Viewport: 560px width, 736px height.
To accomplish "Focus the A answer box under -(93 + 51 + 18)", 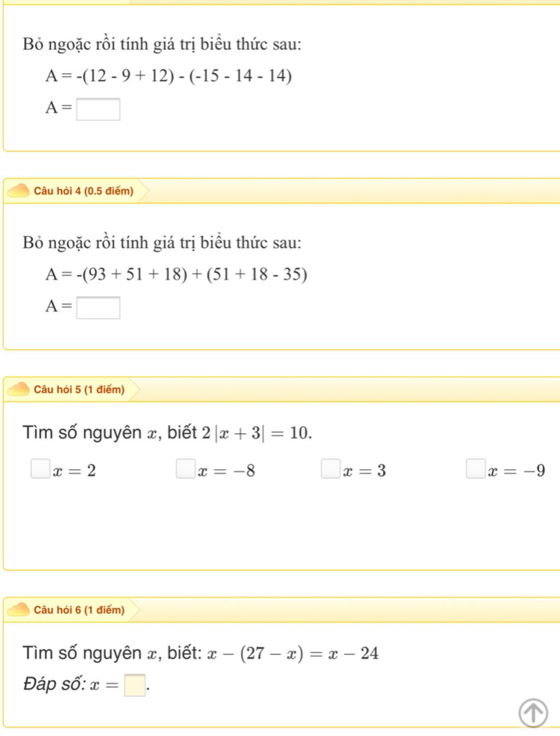I will (98, 307).
